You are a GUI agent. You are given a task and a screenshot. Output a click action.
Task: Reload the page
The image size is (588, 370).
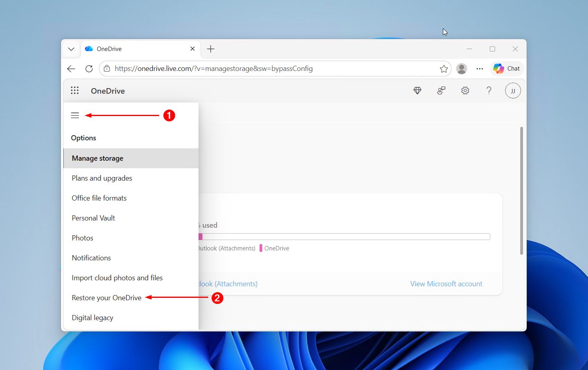[89, 69]
